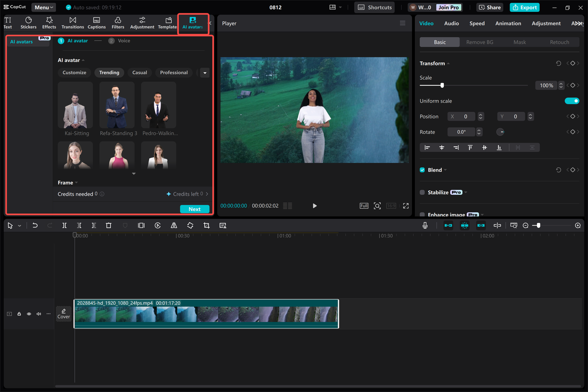Viewport: 588px width, 392px height.
Task: Select the Kai-Sitting avatar thumbnail
Action: (75, 105)
